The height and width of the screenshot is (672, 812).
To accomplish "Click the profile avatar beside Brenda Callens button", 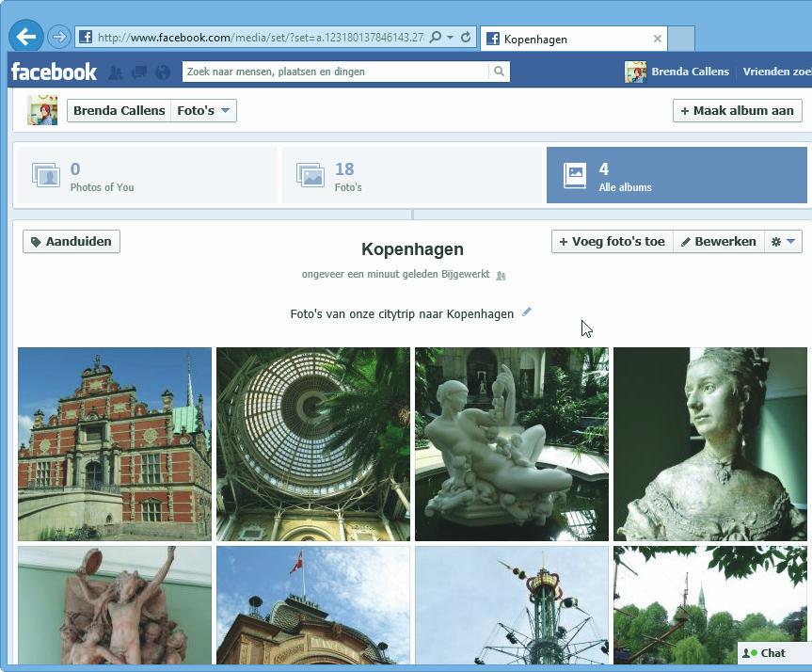I will tap(42, 110).
